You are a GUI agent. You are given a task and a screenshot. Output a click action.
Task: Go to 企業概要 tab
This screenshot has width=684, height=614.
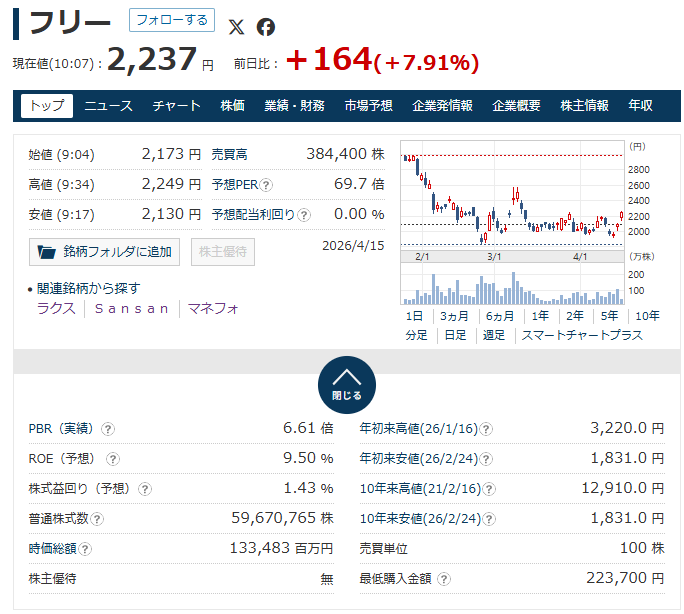pos(516,106)
